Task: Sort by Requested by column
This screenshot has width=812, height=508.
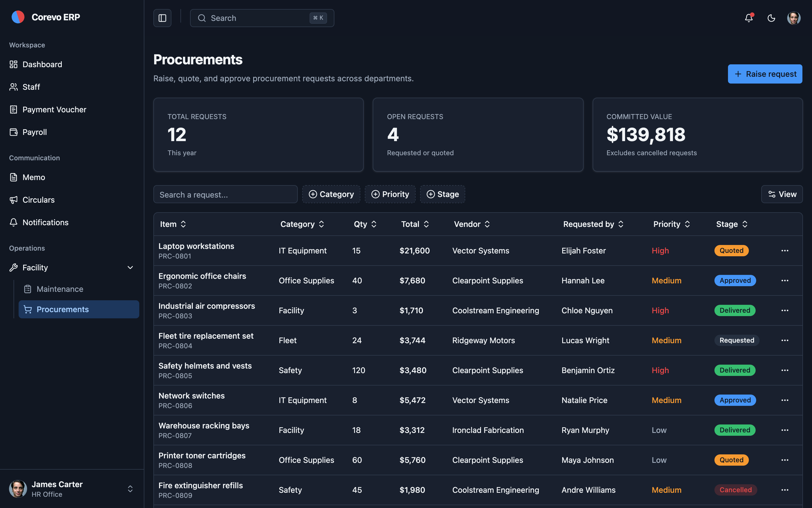Action: [593, 224]
